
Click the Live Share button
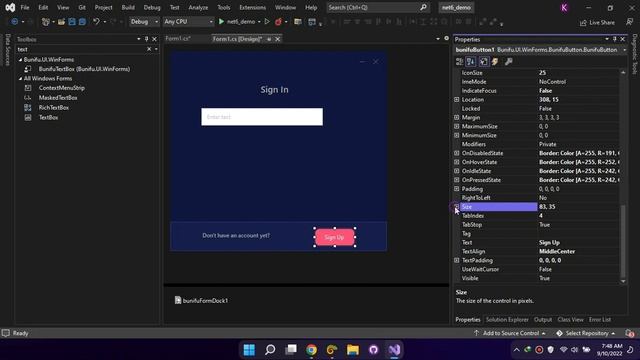[597, 22]
